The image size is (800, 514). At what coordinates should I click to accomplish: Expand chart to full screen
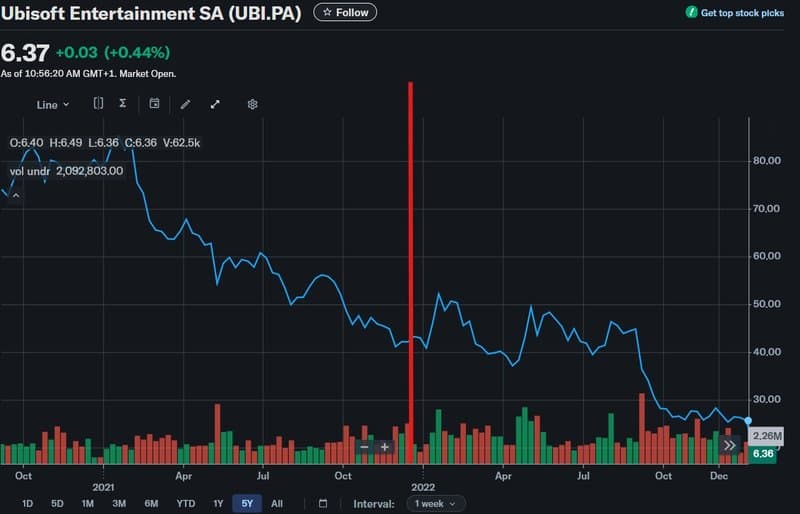tap(215, 104)
